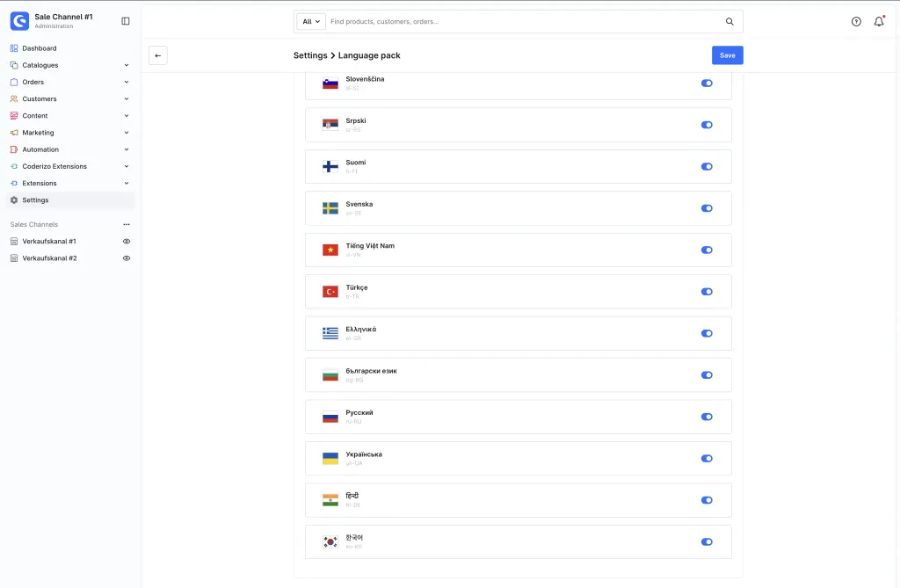The height and width of the screenshot is (588, 900).
Task: Open the Content menu item
Action: [x=70, y=116]
